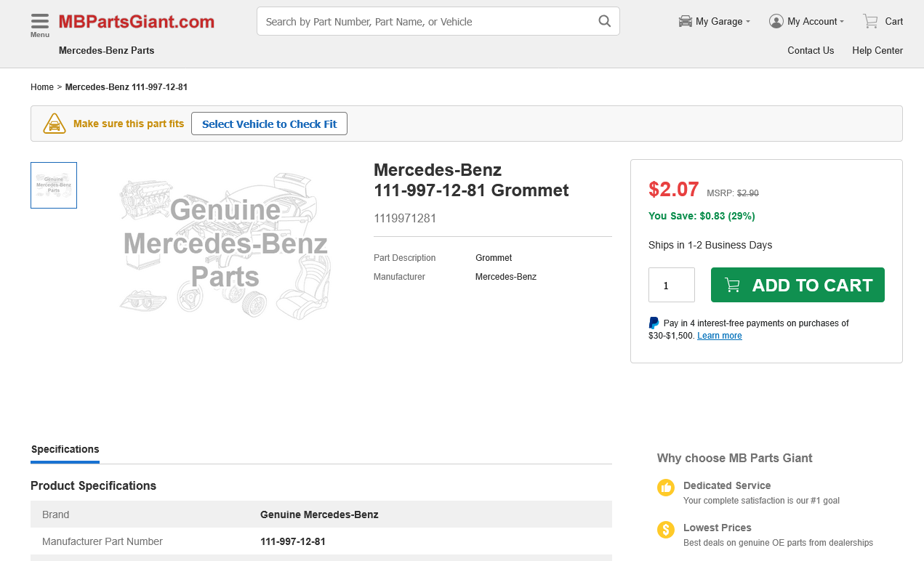924x561 pixels.
Task: Add the grommet to cart
Action: pos(798,285)
